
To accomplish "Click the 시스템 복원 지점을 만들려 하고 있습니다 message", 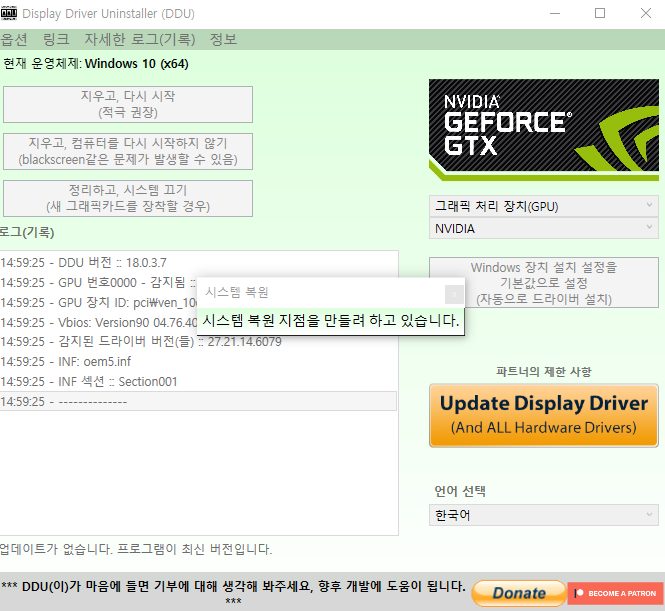I will (330, 320).
